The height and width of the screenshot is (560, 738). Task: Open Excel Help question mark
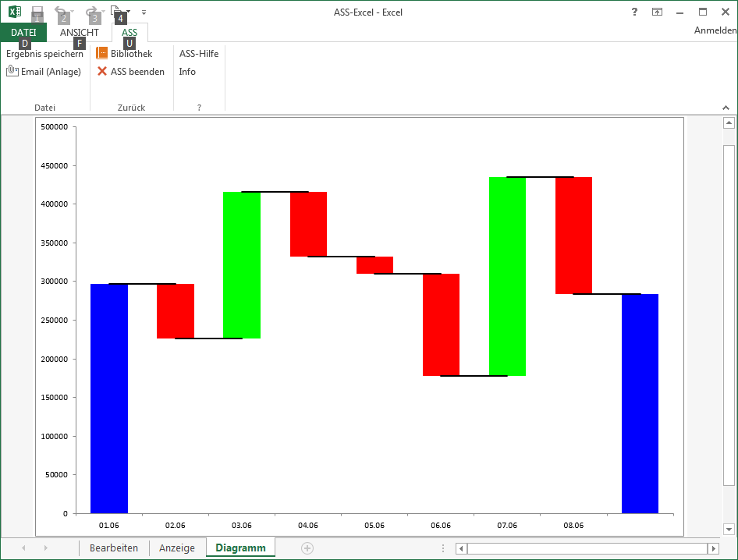[x=634, y=12]
